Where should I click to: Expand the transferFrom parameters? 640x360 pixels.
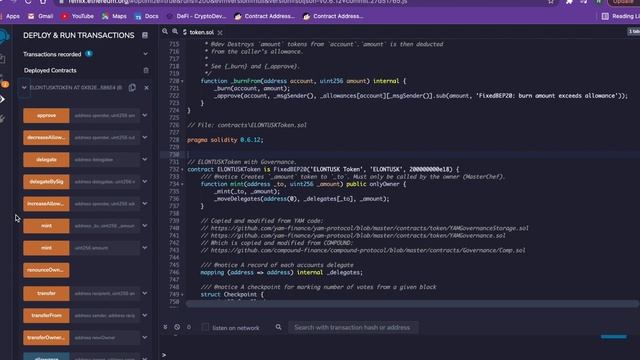[x=145, y=316]
